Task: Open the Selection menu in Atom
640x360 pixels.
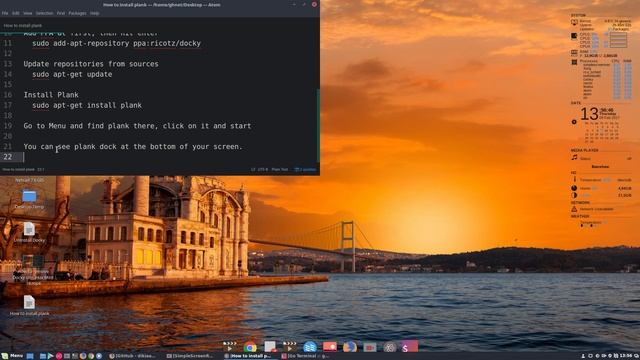Action: click(x=44, y=13)
